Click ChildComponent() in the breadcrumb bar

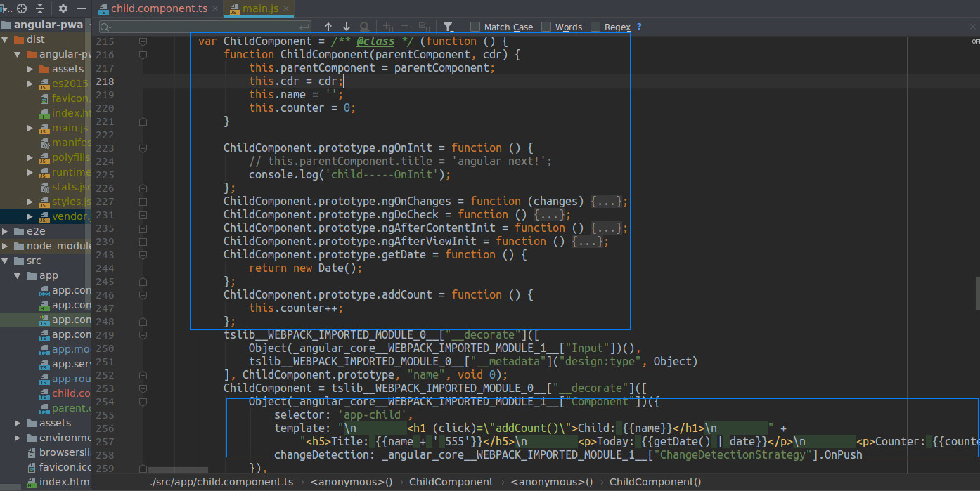(655, 482)
